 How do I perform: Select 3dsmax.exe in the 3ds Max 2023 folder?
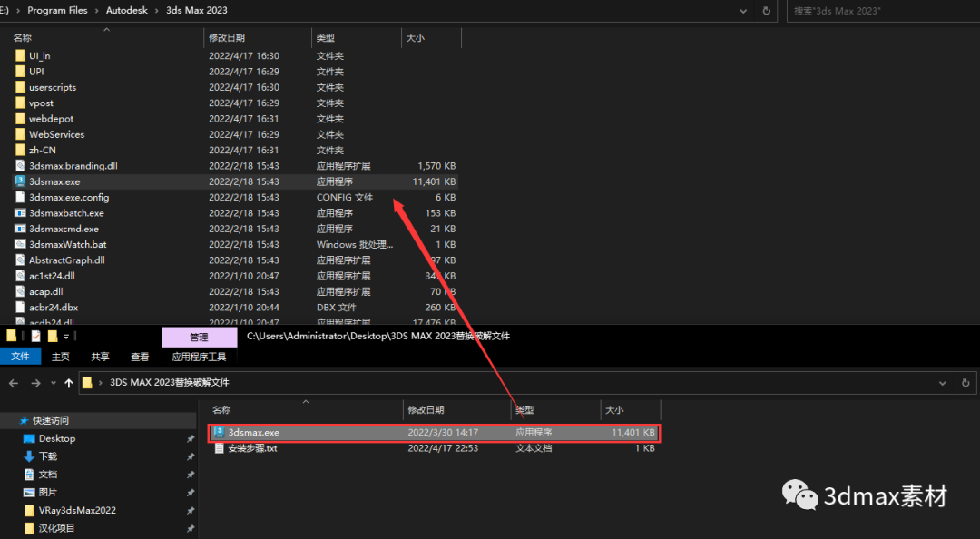click(x=236, y=181)
